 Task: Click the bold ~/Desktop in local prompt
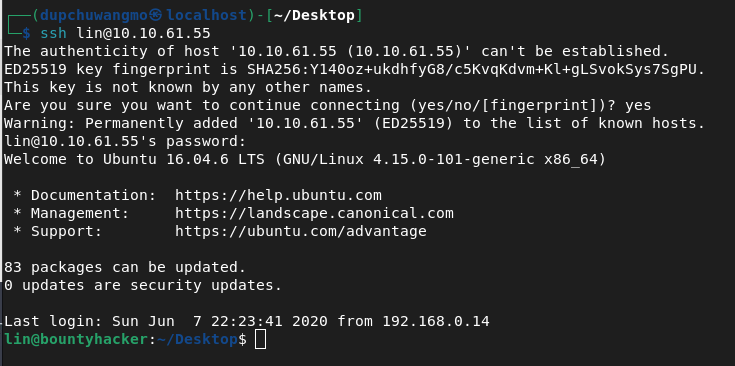click(x=315, y=15)
